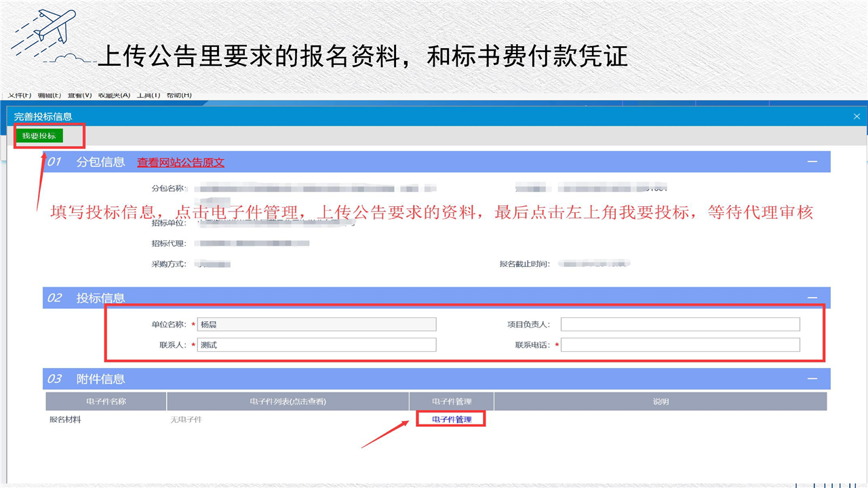This screenshot has width=868, height=488.
Task: Collapse the 02 投标信息 section
Action: (x=812, y=298)
